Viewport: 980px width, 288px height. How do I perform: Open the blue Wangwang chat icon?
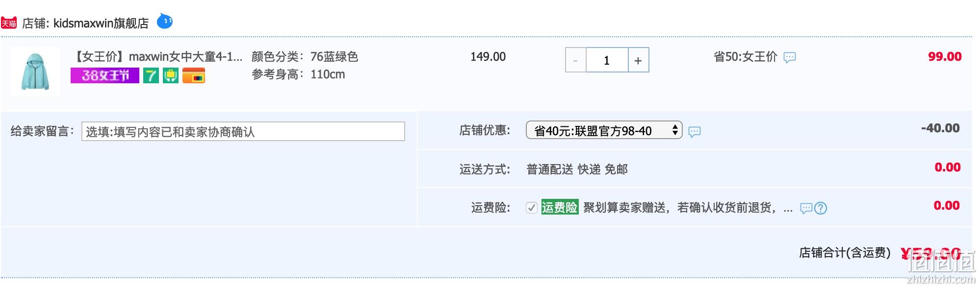165,21
